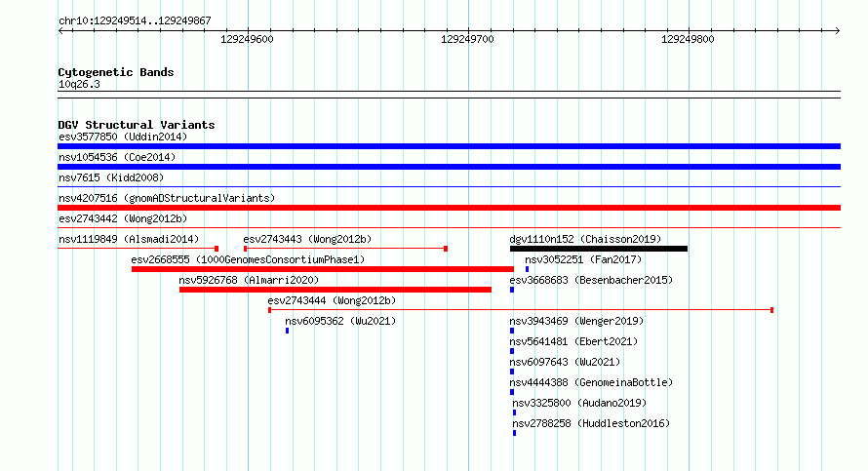Select nsv6097643 (Wu2021) variant label
Screen dimensions: 868x471
(x=565, y=362)
